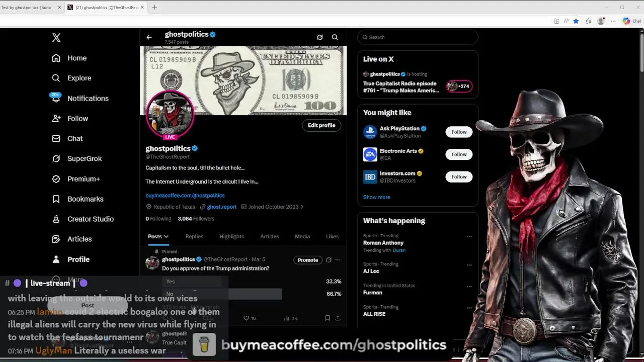Open the Home page icon
This screenshot has height=362, width=644.
pos(56,58)
